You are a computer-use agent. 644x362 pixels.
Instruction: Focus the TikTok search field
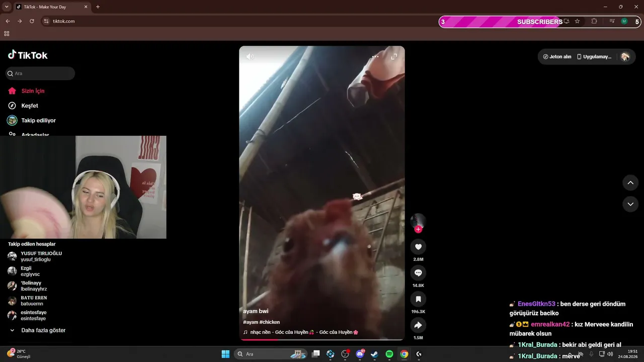40,73
